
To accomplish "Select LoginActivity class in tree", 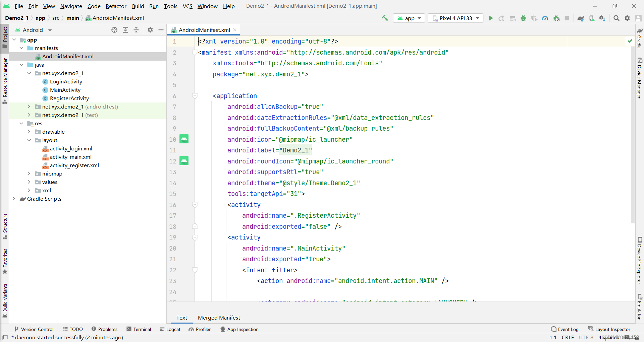I will pos(66,81).
